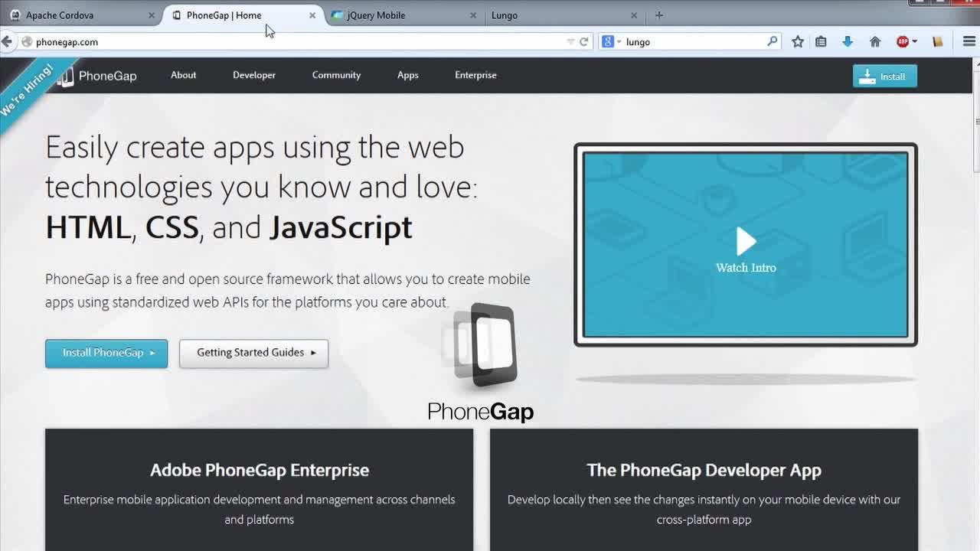The width and height of the screenshot is (980, 551).
Task: Go to the Apps navigation item
Action: (408, 75)
